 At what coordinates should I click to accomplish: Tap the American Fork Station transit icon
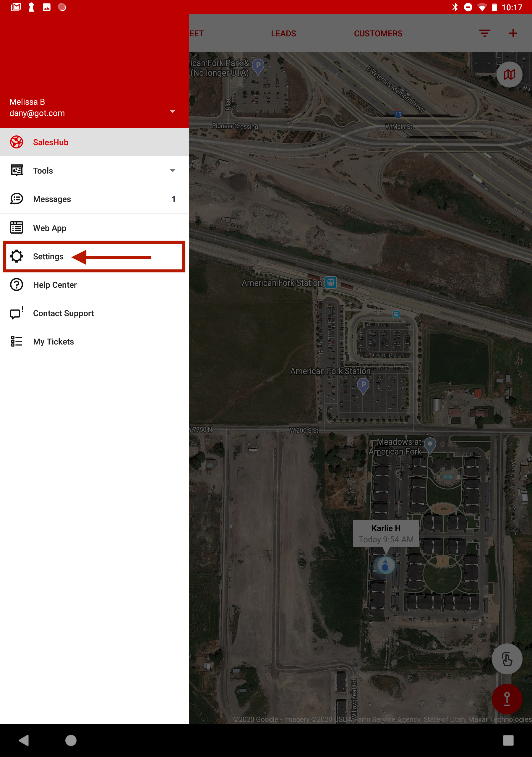coord(331,283)
